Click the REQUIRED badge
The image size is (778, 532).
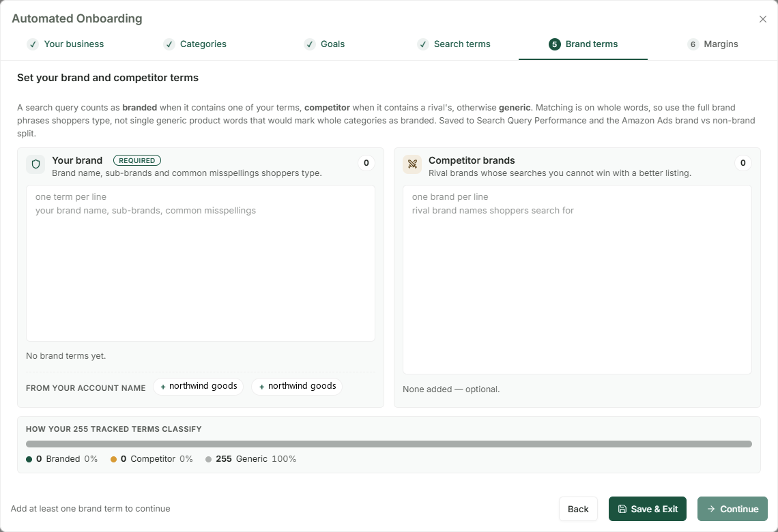point(137,161)
